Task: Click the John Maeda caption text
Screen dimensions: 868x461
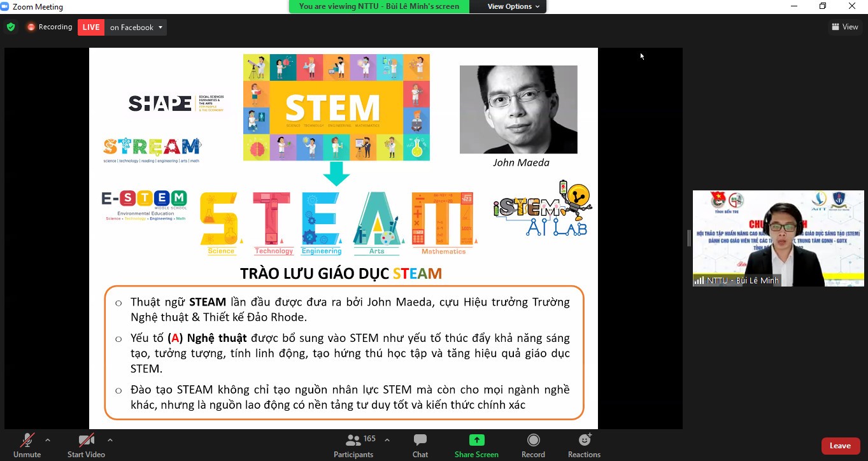Action: [521, 162]
